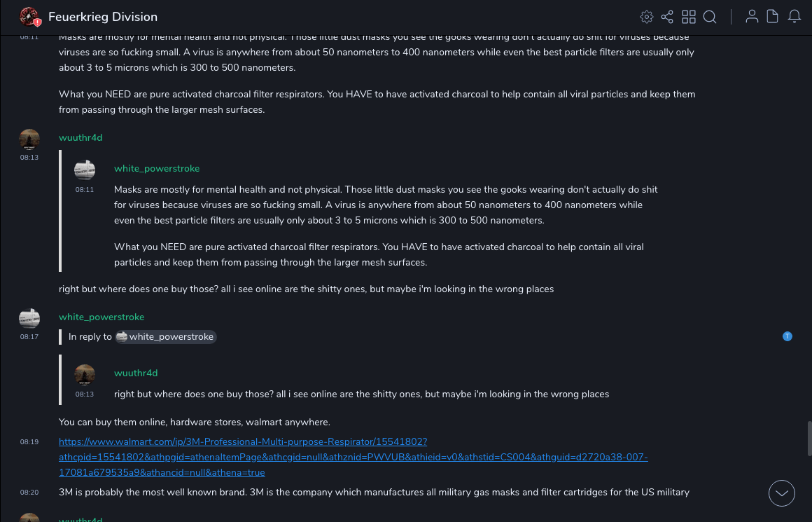Open notifications with the bell icon
This screenshot has height=522, width=812.
(x=794, y=17)
